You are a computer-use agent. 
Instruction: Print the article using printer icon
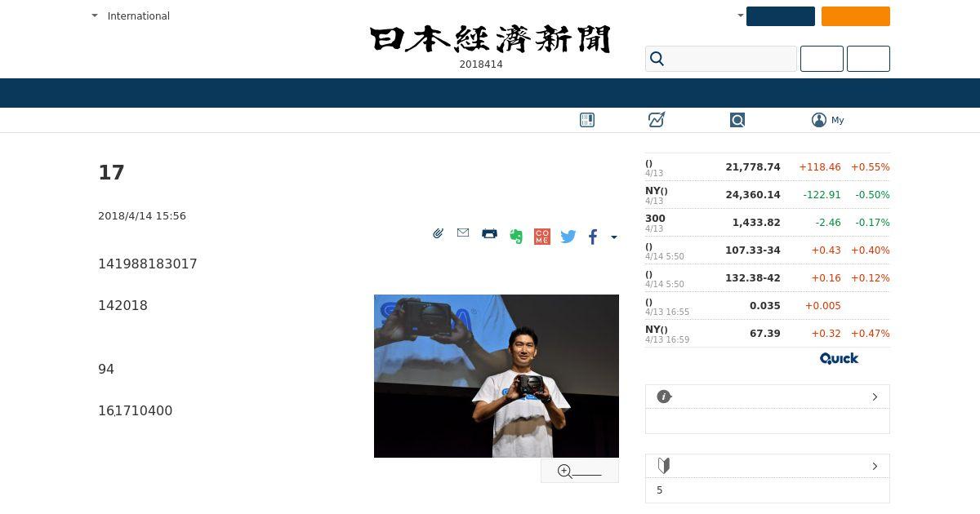tap(489, 233)
